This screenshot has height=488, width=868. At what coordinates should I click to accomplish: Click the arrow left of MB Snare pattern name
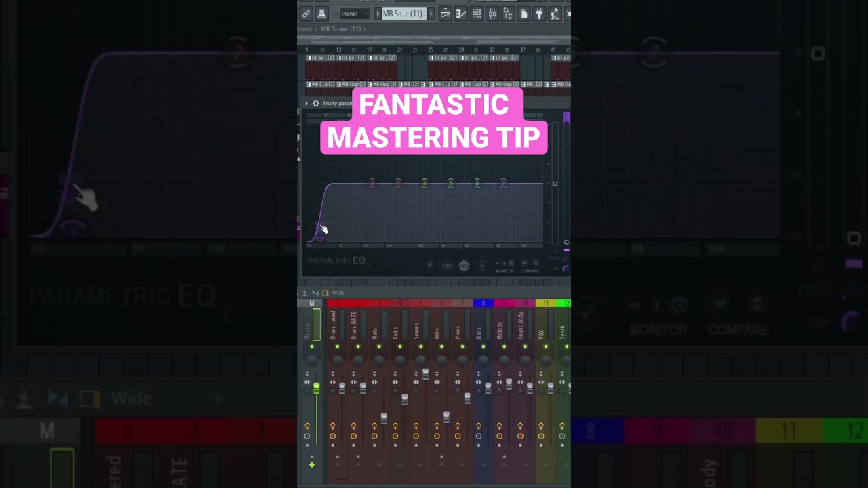click(378, 14)
